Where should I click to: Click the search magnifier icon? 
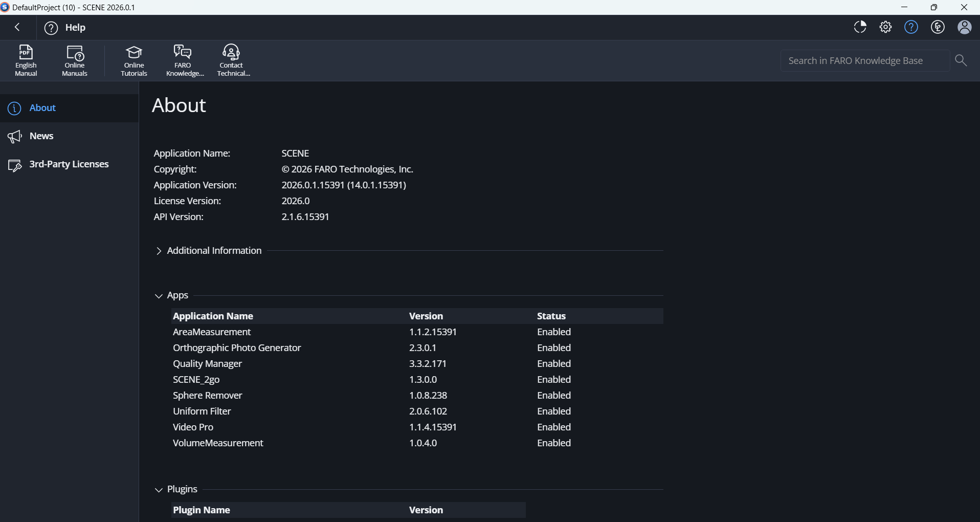point(961,60)
